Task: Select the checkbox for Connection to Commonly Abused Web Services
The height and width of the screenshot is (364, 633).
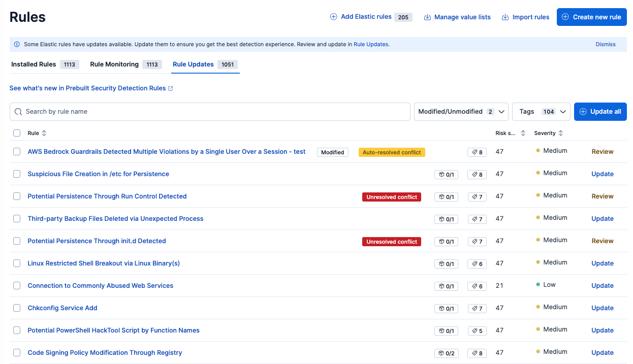Action: [17, 285]
